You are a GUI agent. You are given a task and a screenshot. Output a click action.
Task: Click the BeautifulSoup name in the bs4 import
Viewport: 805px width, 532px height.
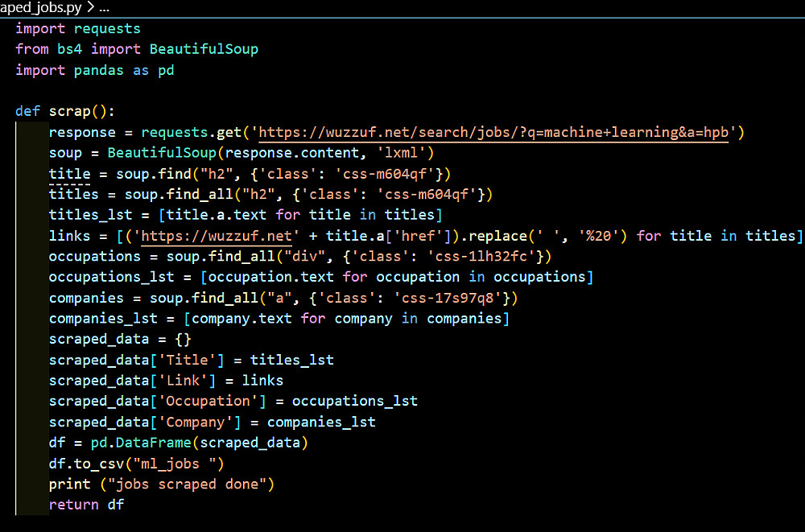pos(204,49)
